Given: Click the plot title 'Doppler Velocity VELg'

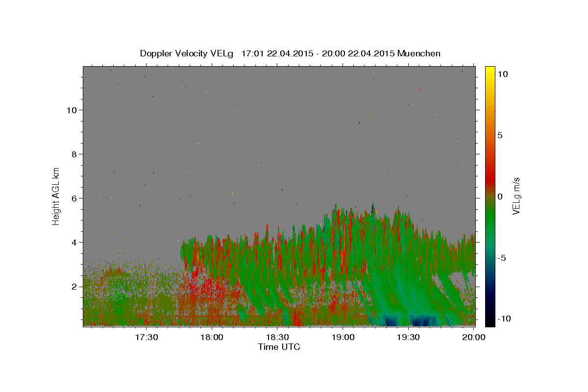Looking at the screenshot, I should coord(187,53).
